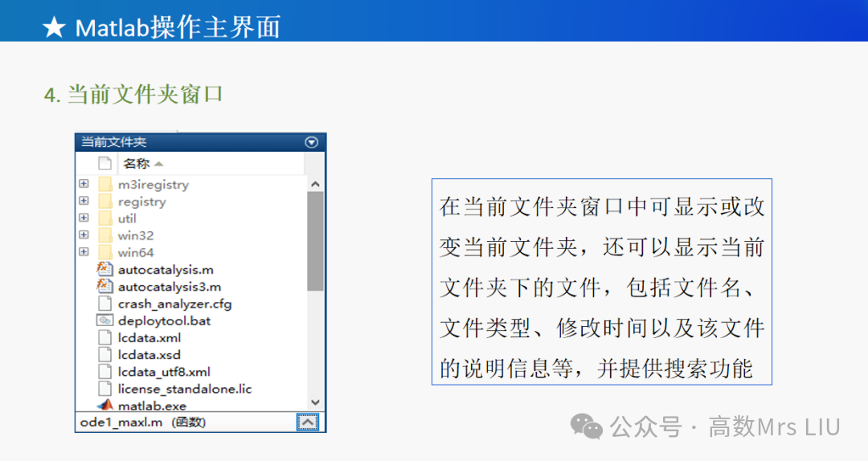The image size is (868, 461).
Task: Click the registry folder icon
Action: pos(104,201)
